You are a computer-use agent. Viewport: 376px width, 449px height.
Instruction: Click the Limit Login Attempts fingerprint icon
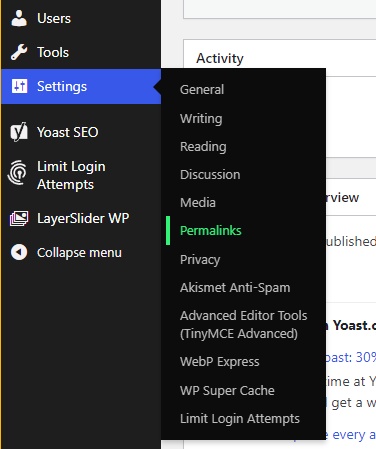click(x=18, y=172)
